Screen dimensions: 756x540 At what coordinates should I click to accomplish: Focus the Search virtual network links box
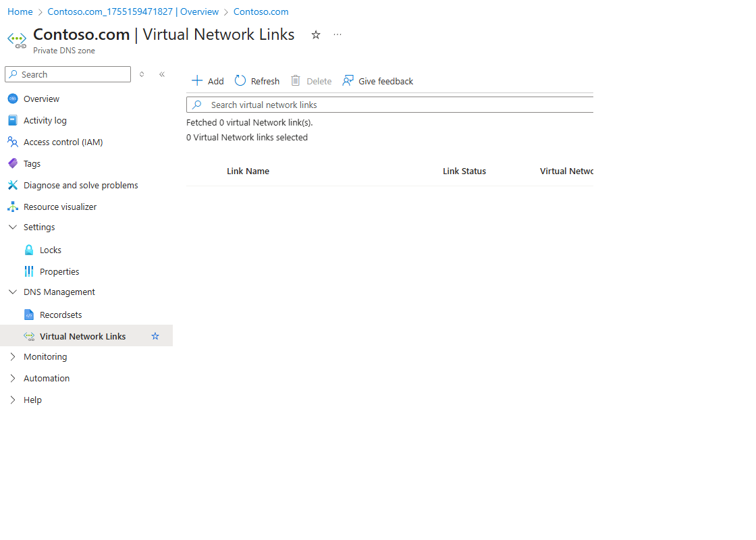click(389, 105)
